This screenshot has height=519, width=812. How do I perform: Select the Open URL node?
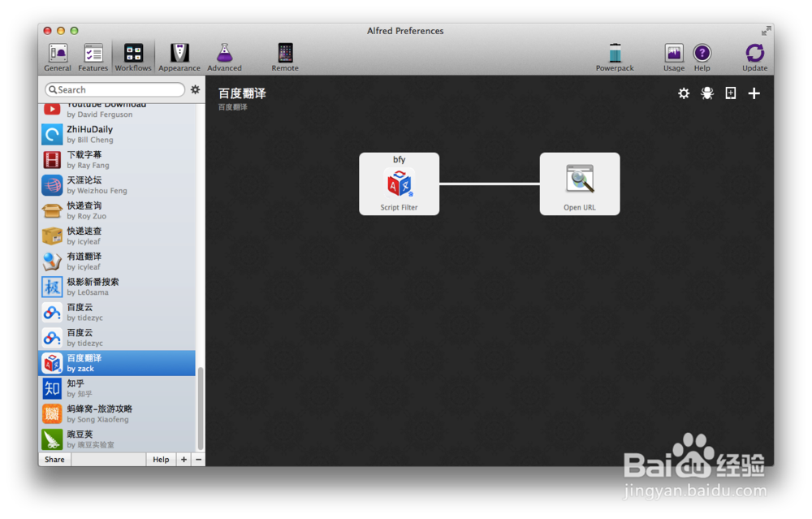point(580,184)
